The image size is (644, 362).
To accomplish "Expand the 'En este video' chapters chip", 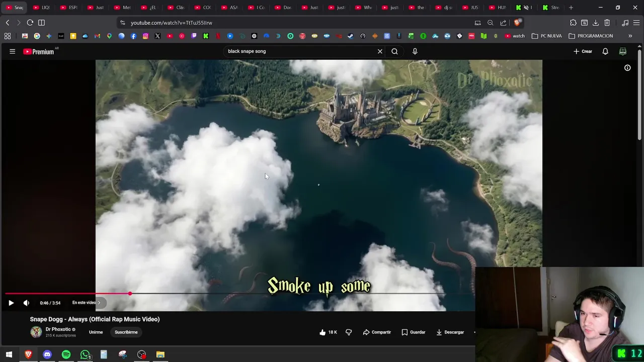I will tap(87, 303).
